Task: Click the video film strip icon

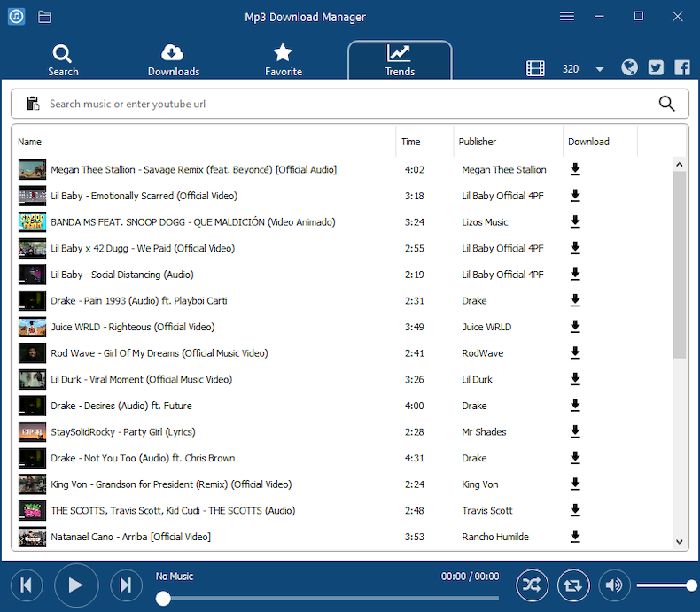Action: click(x=535, y=68)
